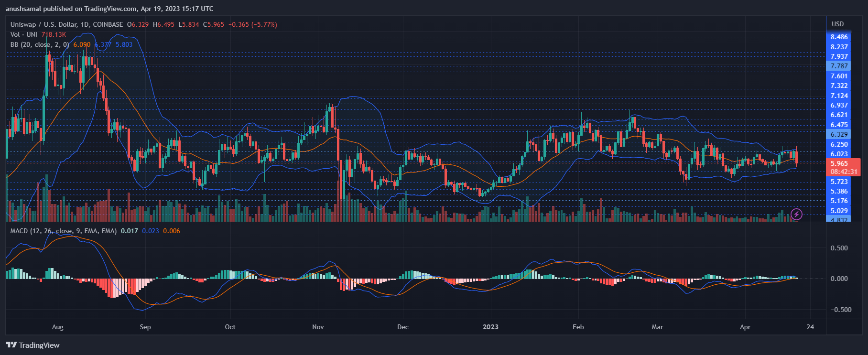Click the orange BB basis value 6.090
This screenshot has height=355, width=868.
coord(82,44)
